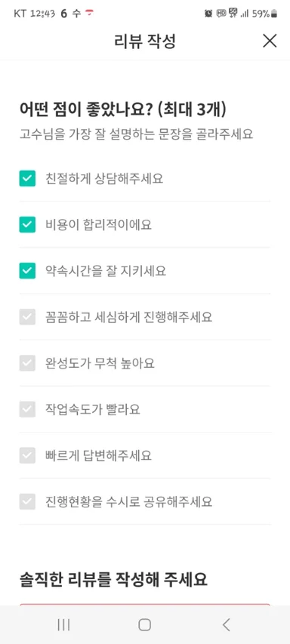Tap the Android home button icon
290x644 pixels.
pyautogui.click(x=144, y=624)
